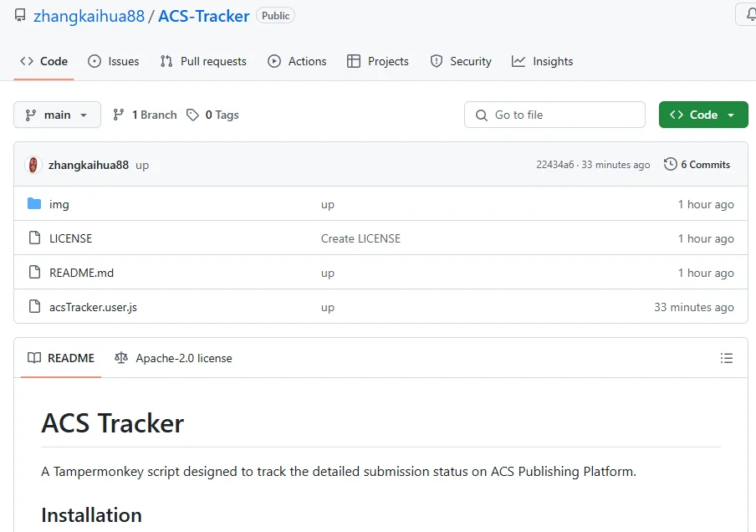Click the commit history clock icon

[670, 165]
